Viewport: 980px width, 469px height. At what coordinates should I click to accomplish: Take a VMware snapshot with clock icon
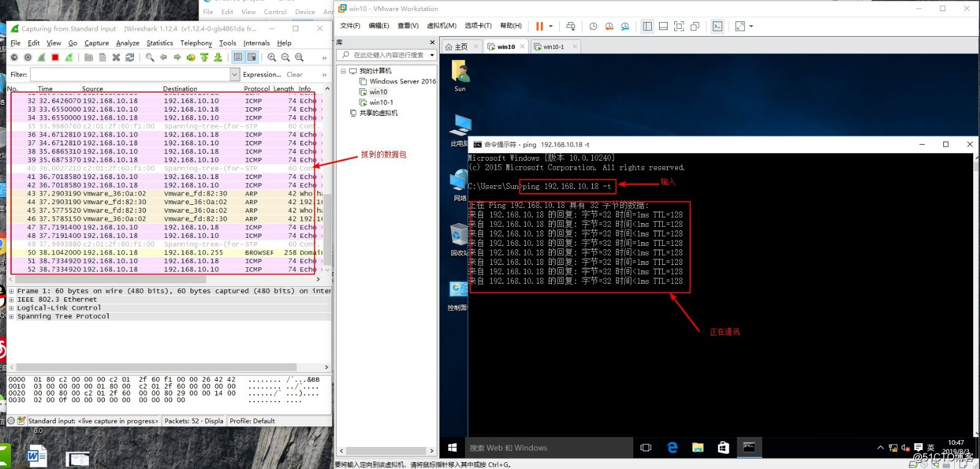click(593, 26)
